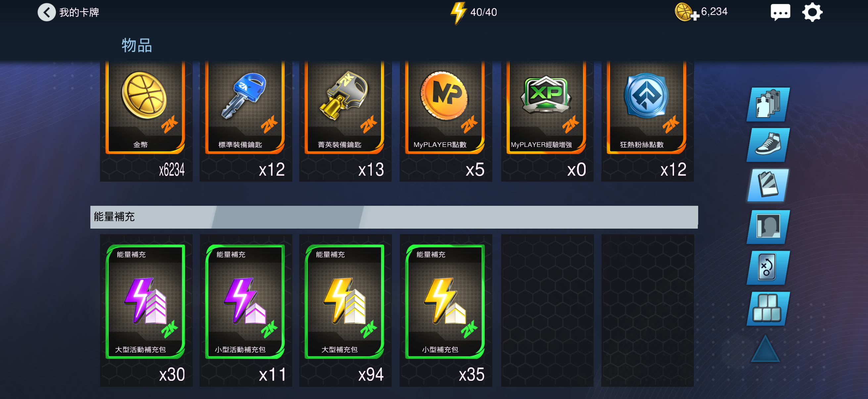Select the MyPLAYER經驗增強 XP card
Image resolution: width=868 pixels, height=399 pixels.
[547, 120]
